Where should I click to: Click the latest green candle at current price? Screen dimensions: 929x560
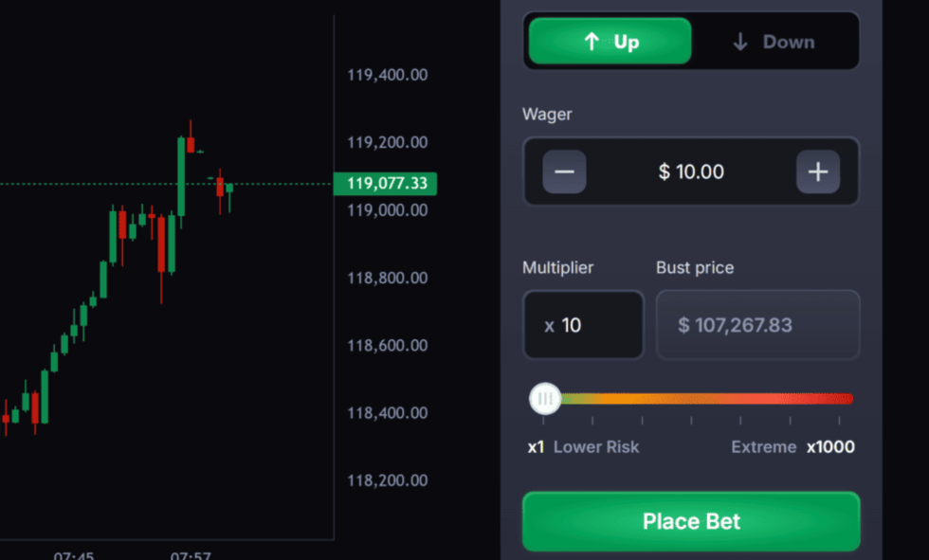229,189
